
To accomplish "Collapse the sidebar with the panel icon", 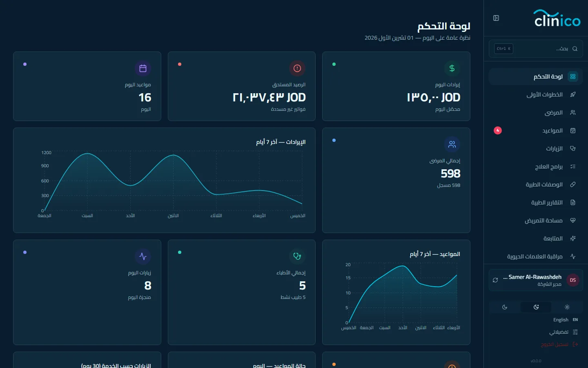I will point(496,18).
